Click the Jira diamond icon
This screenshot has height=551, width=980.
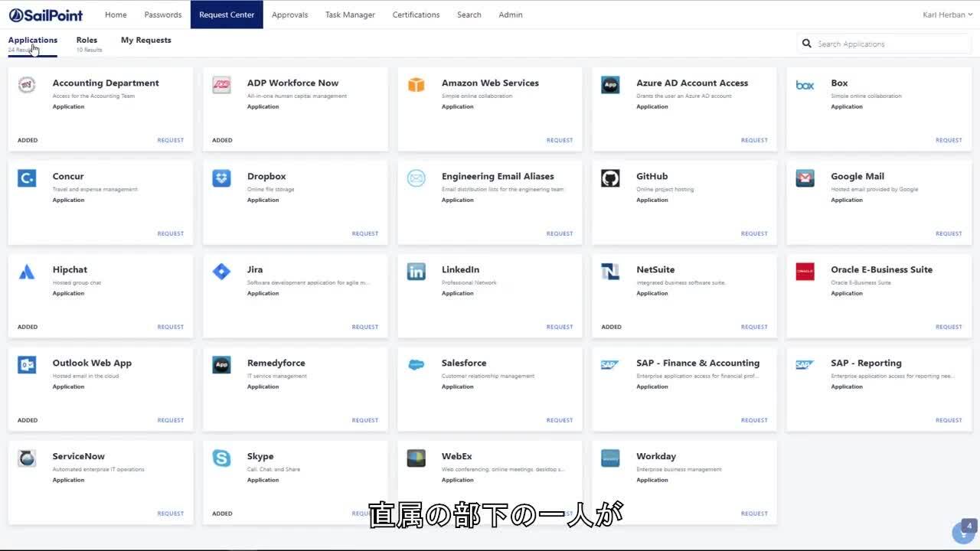[221, 272]
